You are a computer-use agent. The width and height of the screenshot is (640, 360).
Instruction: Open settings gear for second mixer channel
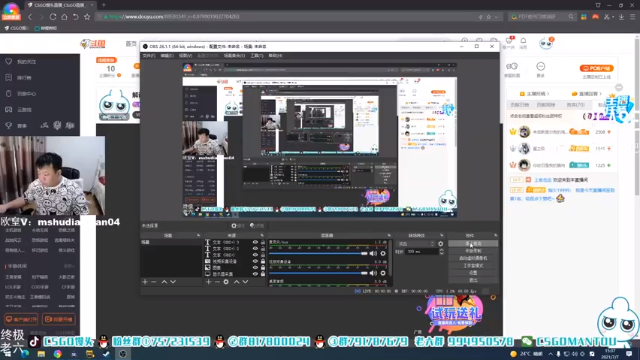point(383,273)
